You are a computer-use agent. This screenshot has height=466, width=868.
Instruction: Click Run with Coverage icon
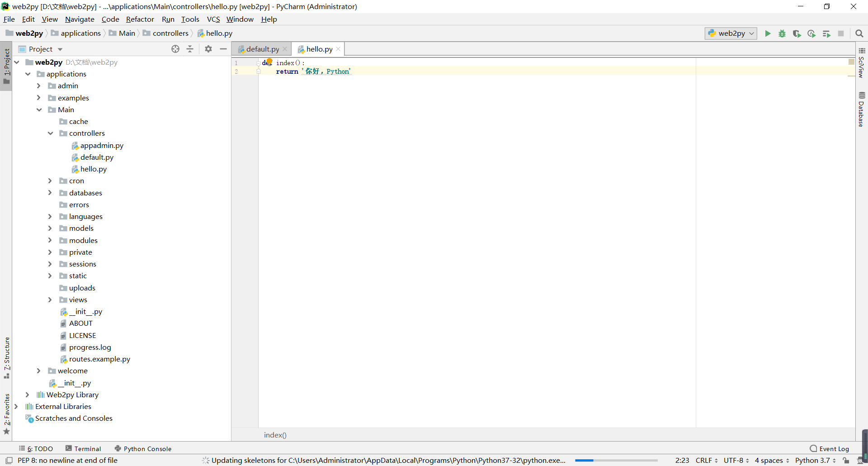(797, 33)
